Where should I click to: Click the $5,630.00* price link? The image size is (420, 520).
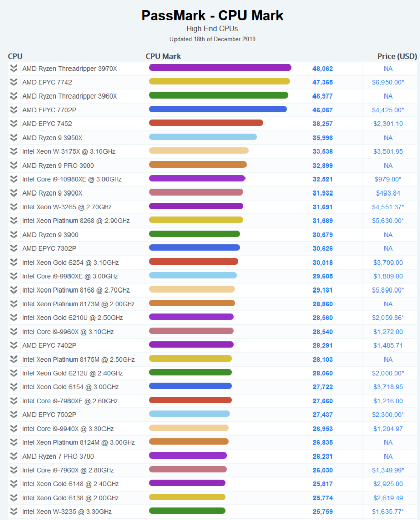point(388,221)
